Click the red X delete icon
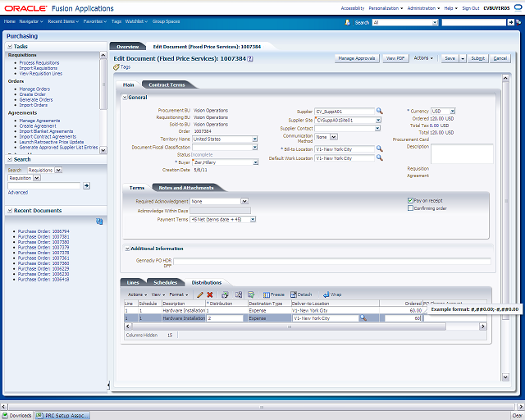Image resolution: width=525 pixels, height=420 pixels. (x=210, y=294)
